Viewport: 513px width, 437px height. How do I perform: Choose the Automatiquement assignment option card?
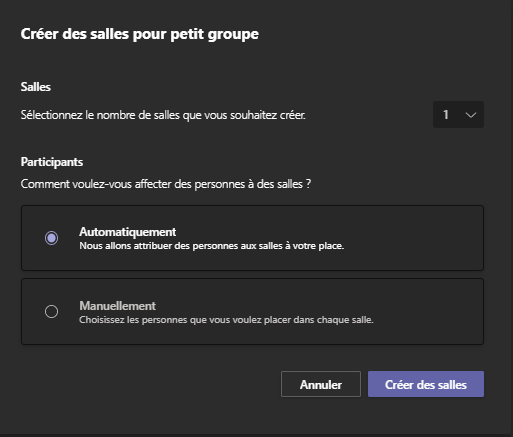pos(252,238)
